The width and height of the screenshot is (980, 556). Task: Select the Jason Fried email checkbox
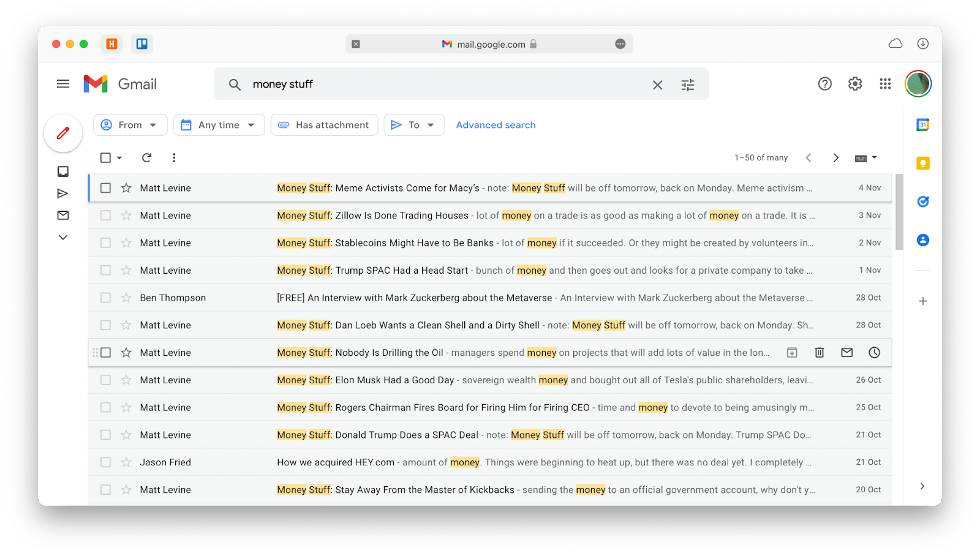click(x=105, y=462)
